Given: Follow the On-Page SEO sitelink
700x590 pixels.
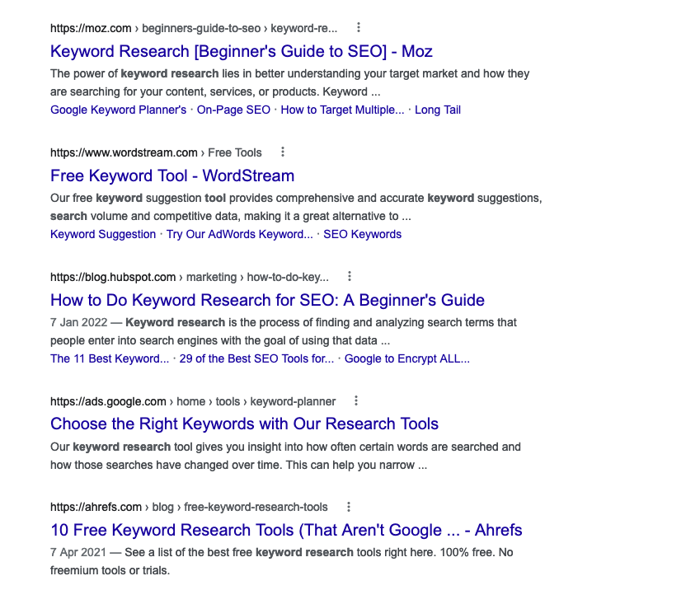Looking at the screenshot, I should [233, 110].
